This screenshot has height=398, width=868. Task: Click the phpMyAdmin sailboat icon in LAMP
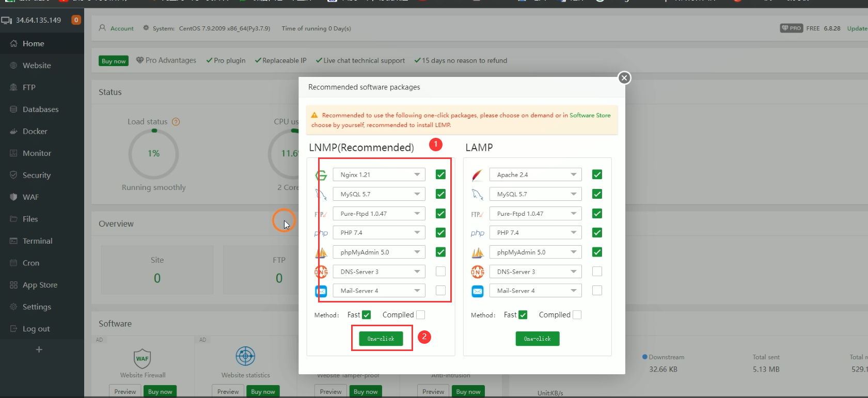click(x=478, y=252)
